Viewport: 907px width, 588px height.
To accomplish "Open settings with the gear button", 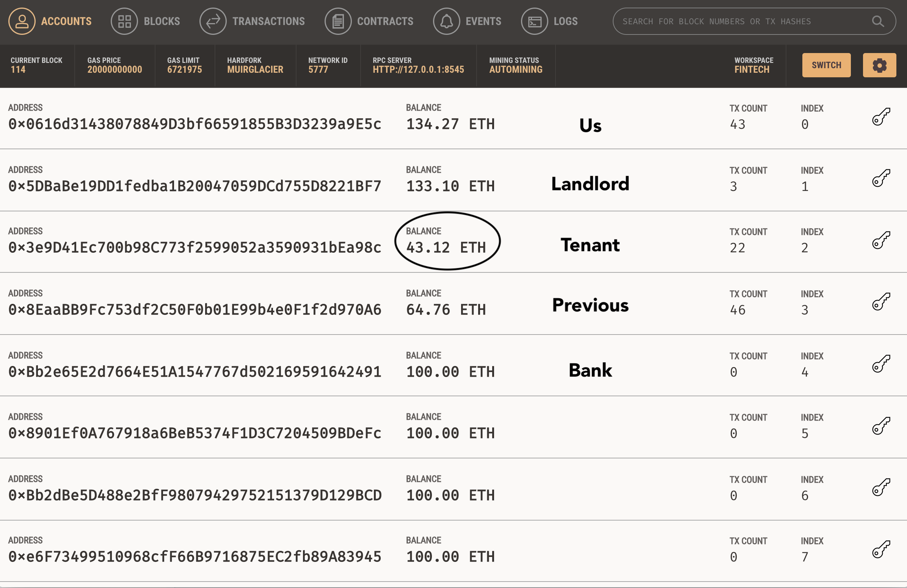I will pyautogui.click(x=880, y=65).
